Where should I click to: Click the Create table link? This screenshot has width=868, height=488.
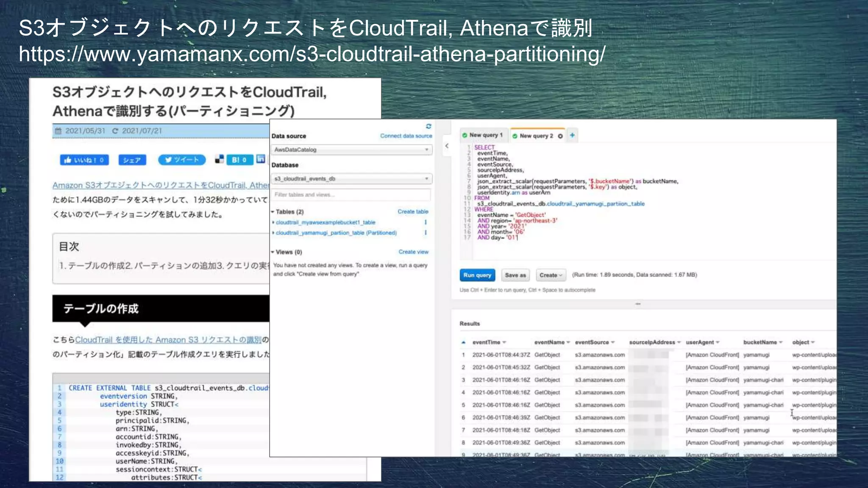tap(413, 211)
